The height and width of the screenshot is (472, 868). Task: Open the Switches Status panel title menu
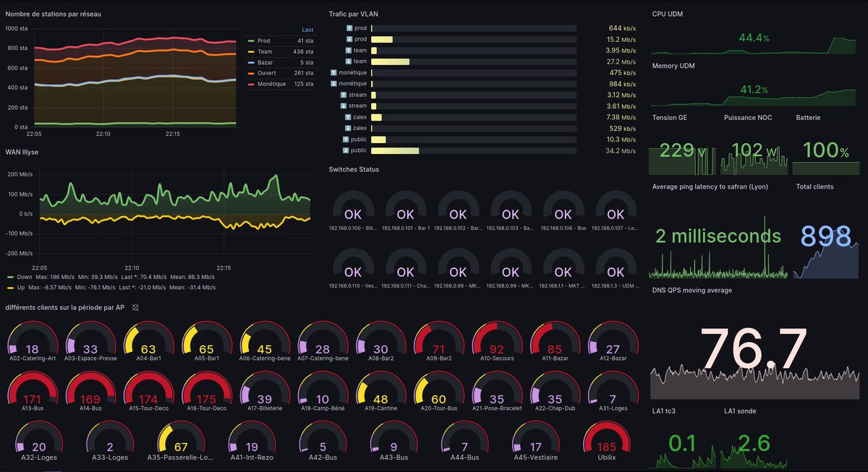[x=354, y=169]
